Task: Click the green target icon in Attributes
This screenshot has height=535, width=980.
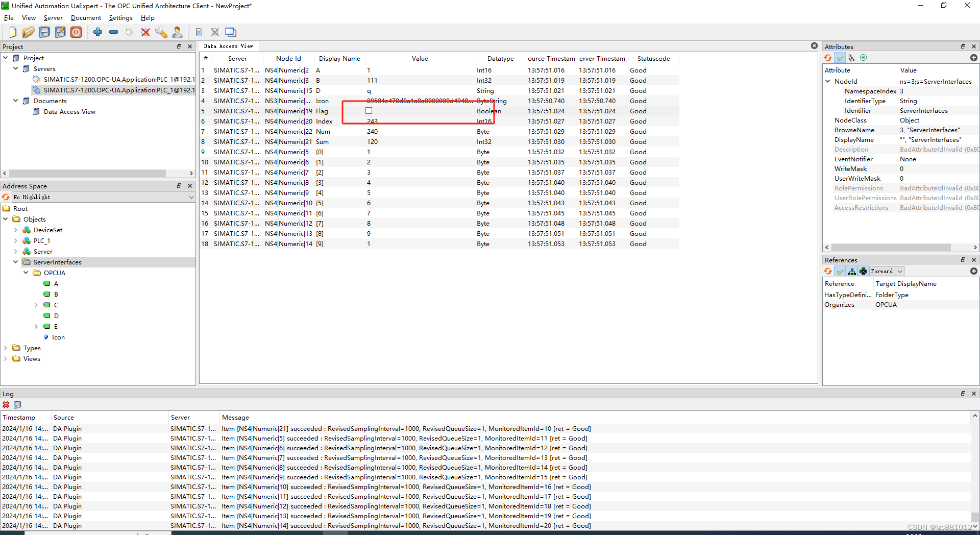Action: pos(863,58)
